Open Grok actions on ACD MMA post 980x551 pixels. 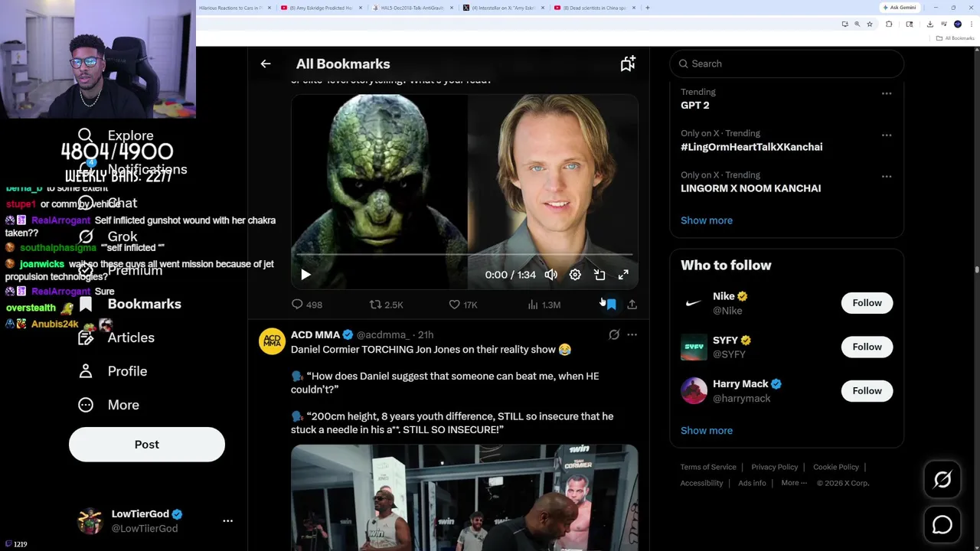(614, 334)
